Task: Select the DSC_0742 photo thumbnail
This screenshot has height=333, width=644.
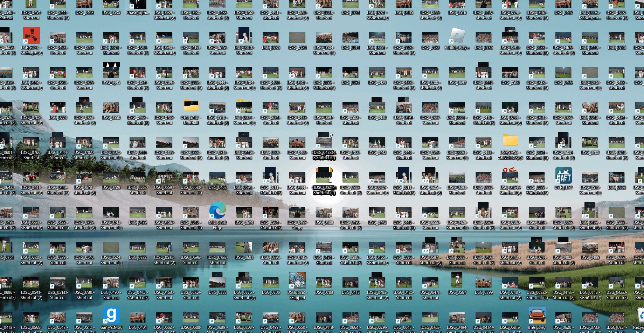Action: [x=377, y=143]
